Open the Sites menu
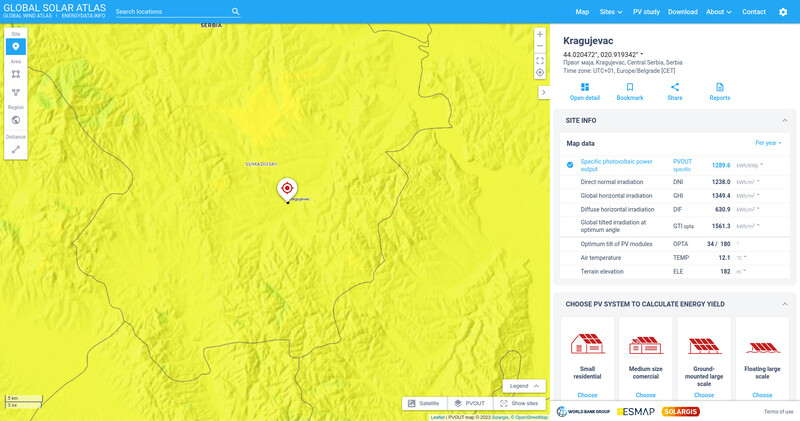The width and height of the screenshot is (800, 421). [610, 12]
